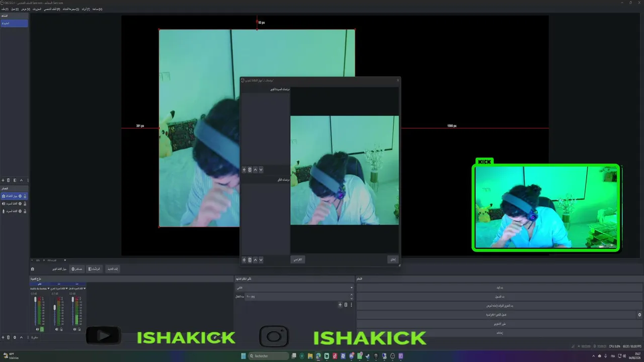Viewport: 644px width, 362px height.
Task: Add a new scene with the plus icon
Action: (3, 180)
